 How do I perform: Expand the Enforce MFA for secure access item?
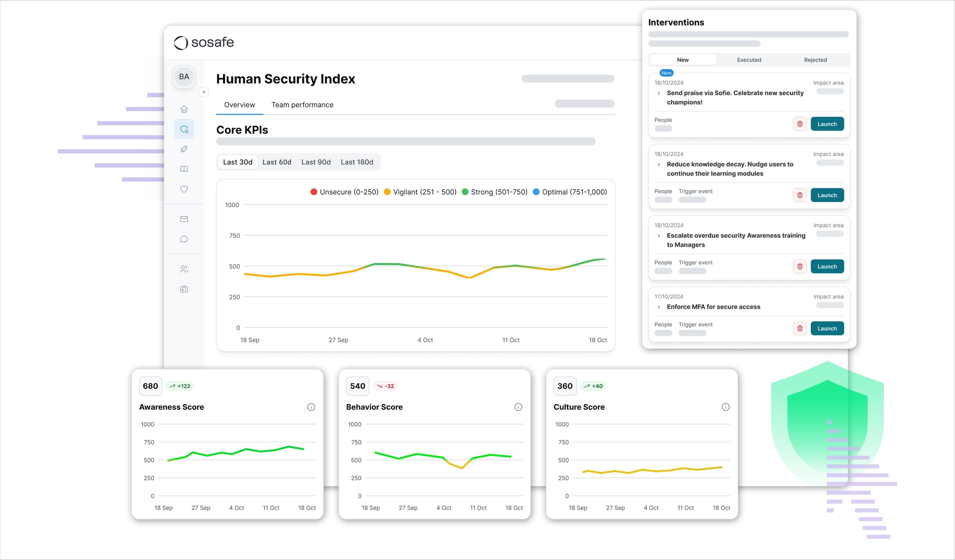point(659,307)
